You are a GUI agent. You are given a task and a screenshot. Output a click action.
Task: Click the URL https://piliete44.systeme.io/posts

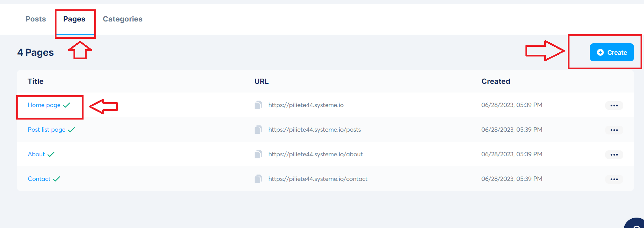315,130
